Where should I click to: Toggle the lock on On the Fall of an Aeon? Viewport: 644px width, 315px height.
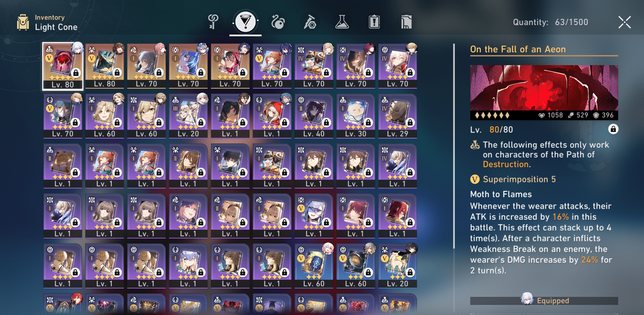(x=613, y=129)
